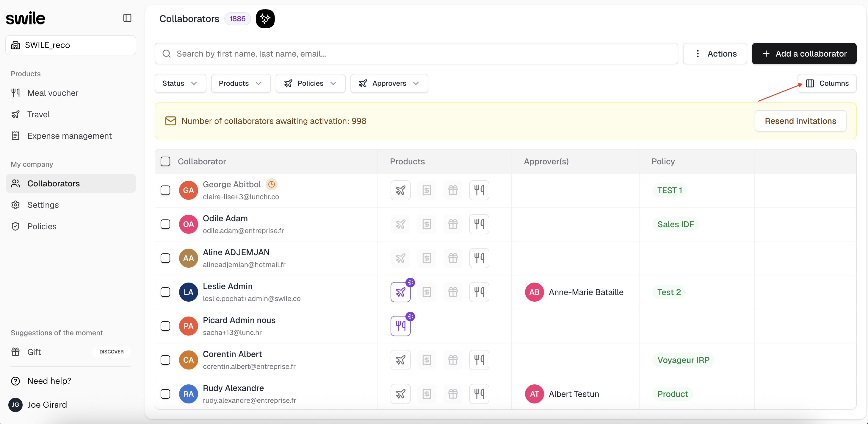Go to Meal voucher in sidebar
The image size is (868, 424).
71,93
